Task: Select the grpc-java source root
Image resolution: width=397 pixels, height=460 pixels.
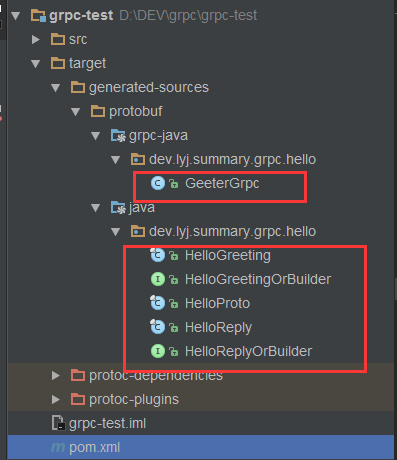Action: point(158,136)
